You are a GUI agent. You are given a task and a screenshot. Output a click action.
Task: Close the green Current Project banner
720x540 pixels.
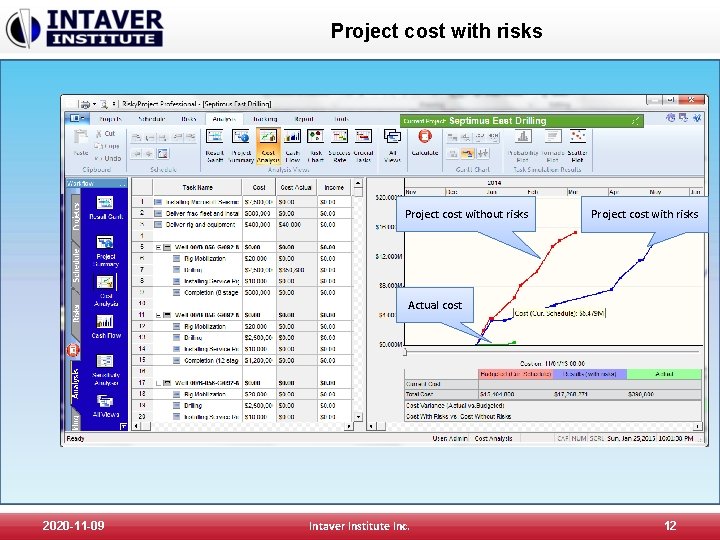click(x=635, y=121)
